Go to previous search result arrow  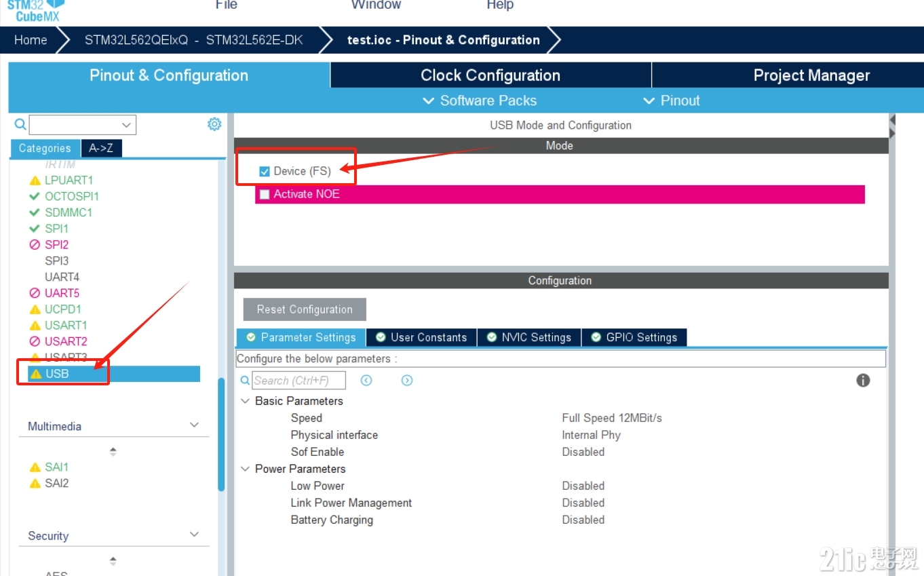pos(366,381)
